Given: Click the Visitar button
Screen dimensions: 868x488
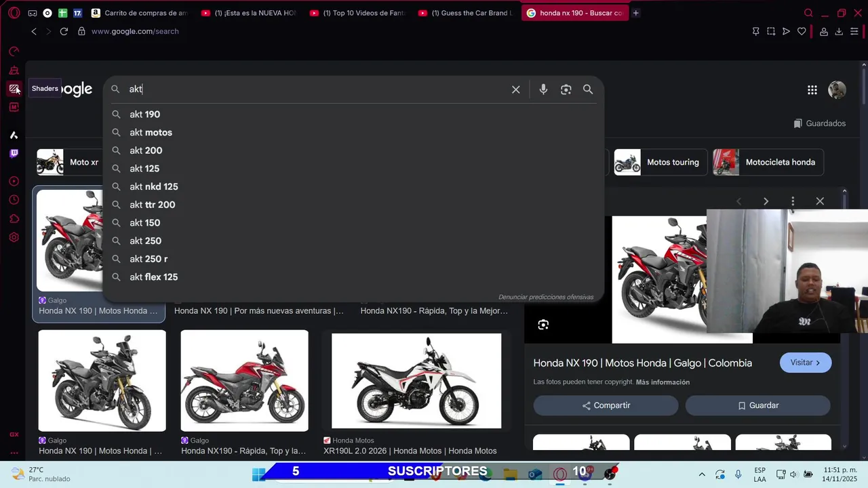Looking at the screenshot, I should [x=806, y=363].
